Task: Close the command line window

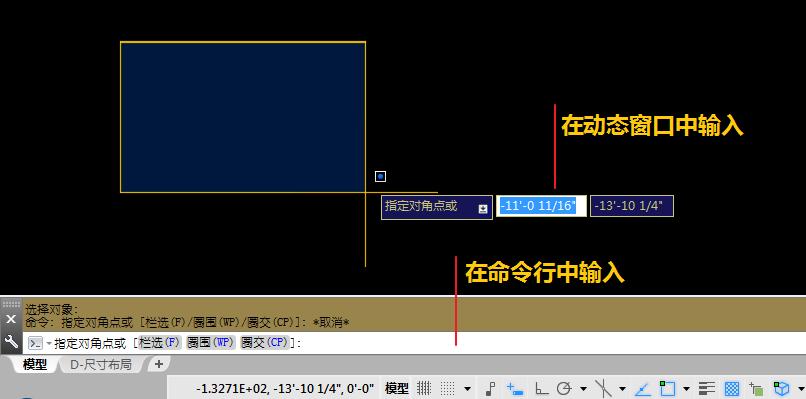Action: click(x=11, y=319)
